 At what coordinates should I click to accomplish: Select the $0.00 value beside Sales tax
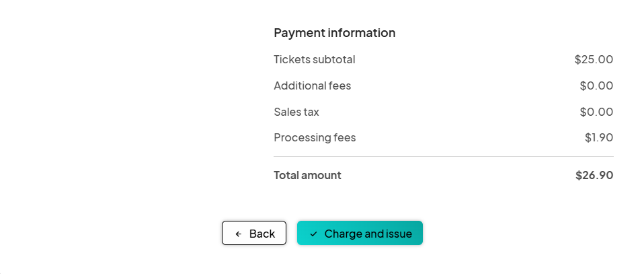click(x=596, y=112)
